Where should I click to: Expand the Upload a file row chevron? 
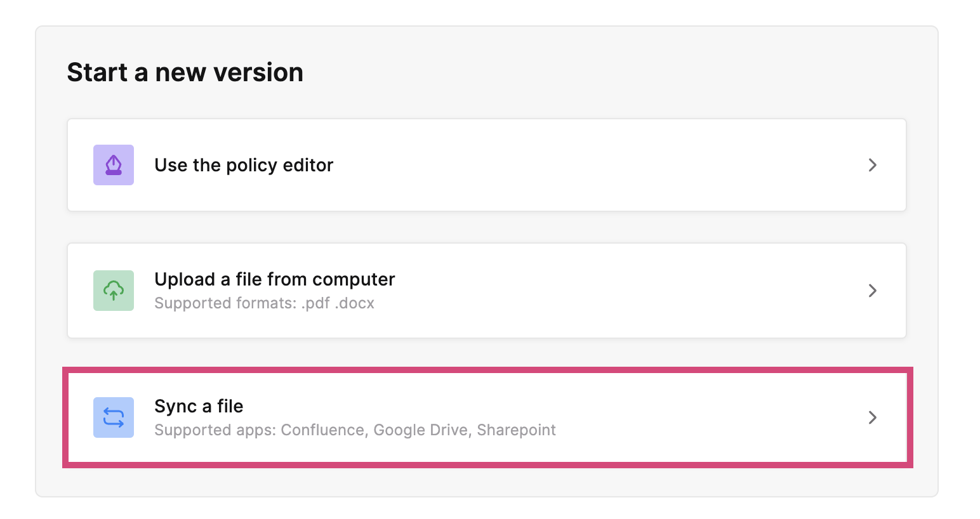[873, 291]
